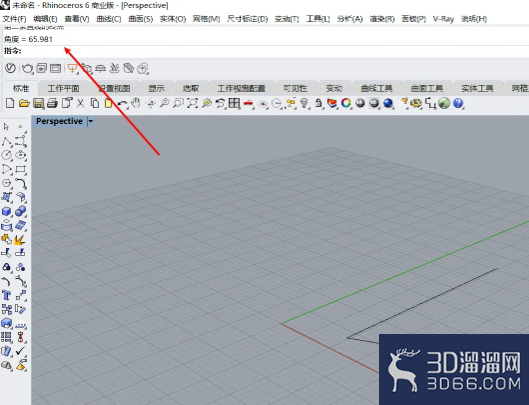Start render with blue sphere icon

coord(388,103)
